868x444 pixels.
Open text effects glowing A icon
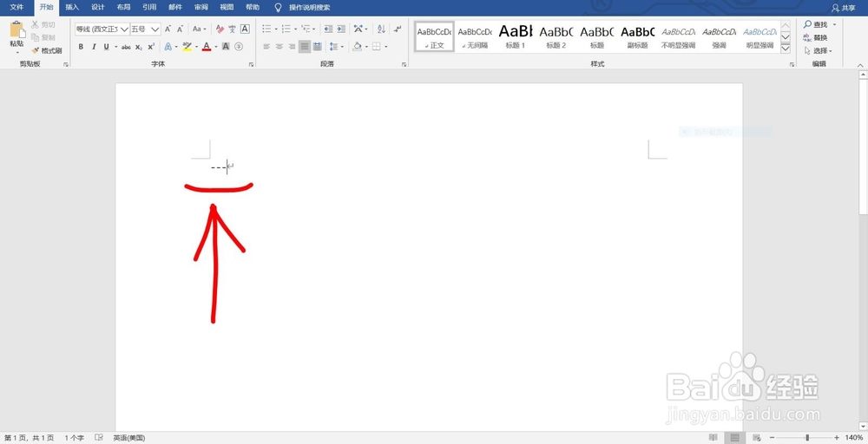(168, 47)
